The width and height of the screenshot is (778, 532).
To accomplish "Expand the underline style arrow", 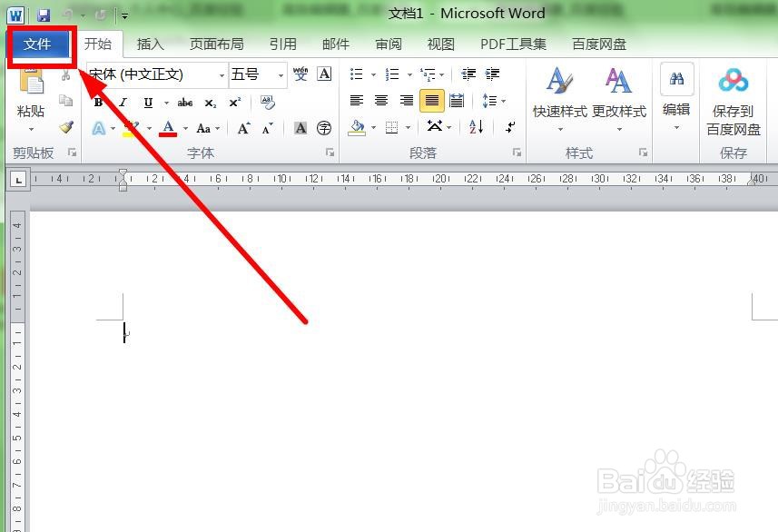I will (x=166, y=103).
